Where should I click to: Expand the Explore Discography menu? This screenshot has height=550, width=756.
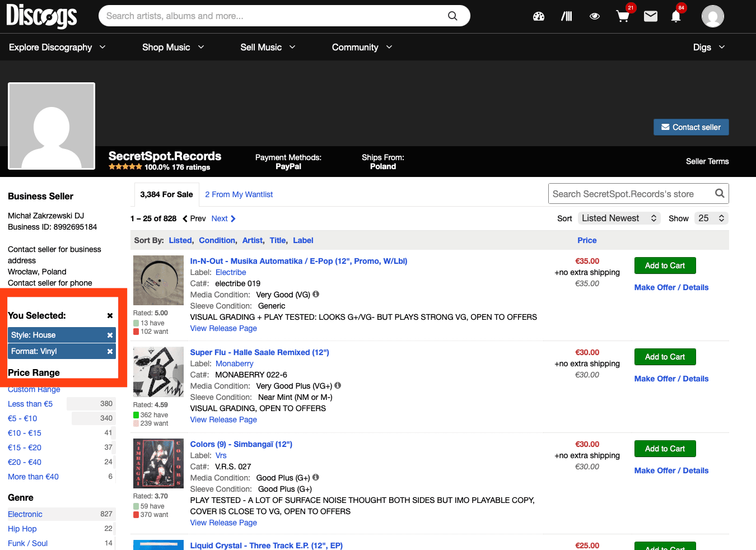pyautogui.click(x=57, y=47)
